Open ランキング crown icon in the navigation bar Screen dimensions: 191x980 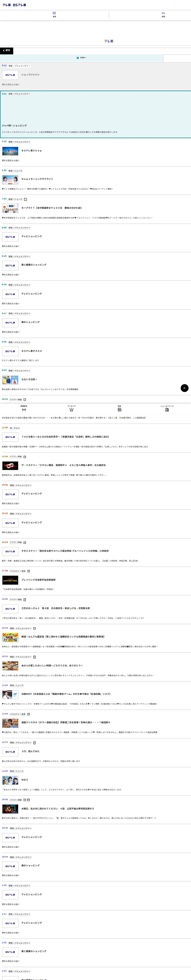(x=72, y=408)
